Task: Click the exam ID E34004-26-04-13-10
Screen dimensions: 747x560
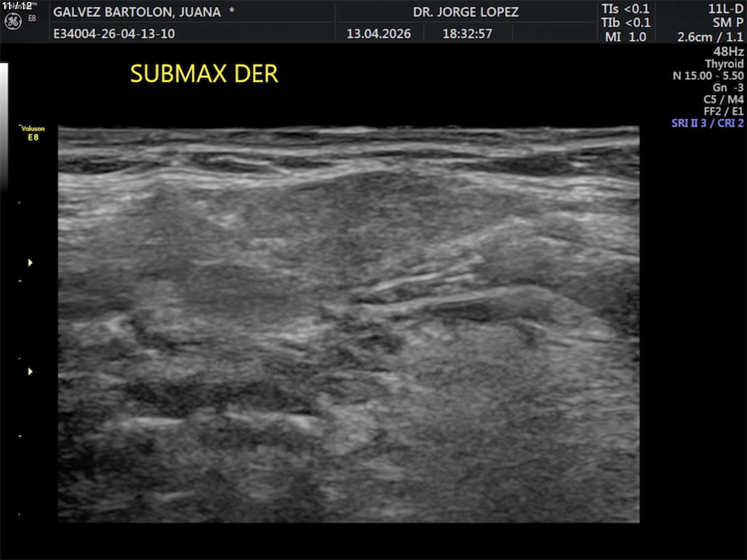Action: 114,34
